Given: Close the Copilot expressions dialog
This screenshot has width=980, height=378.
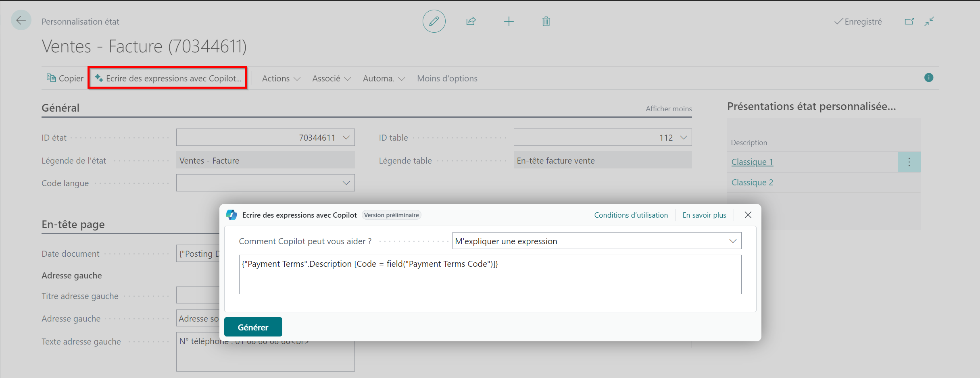Looking at the screenshot, I should 748,215.
